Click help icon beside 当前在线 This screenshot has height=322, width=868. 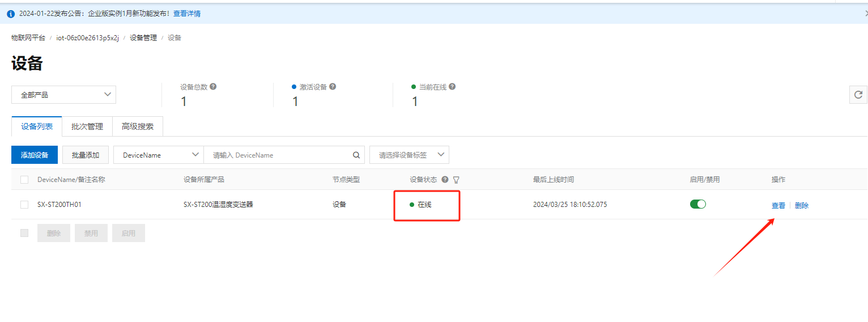pos(452,87)
